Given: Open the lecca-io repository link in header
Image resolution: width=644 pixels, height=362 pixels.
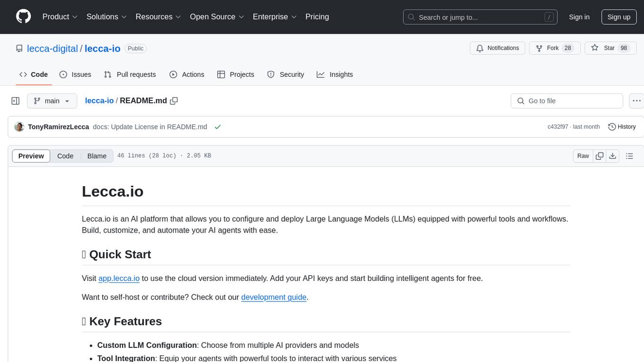Looking at the screenshot, I should click(103, 48).
